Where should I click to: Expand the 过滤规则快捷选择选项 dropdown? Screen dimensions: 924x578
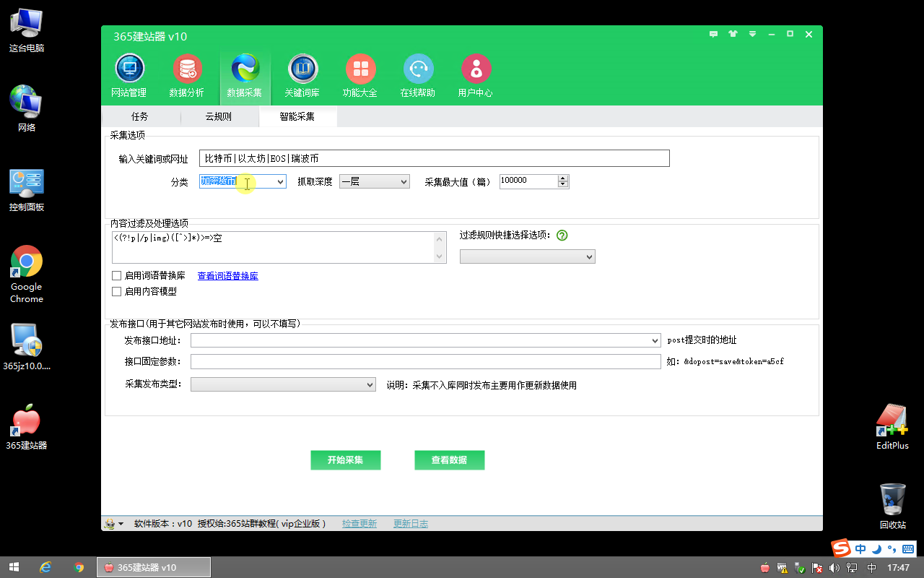589,256
